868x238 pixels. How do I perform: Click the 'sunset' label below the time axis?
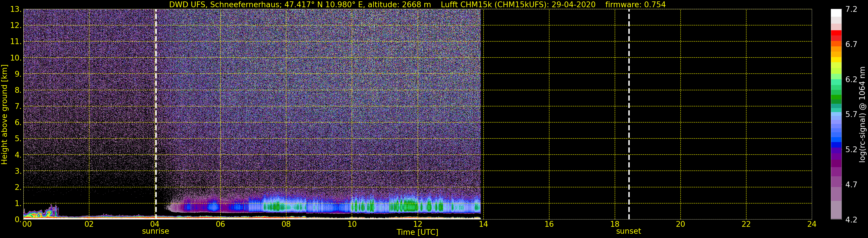[628, 231]
